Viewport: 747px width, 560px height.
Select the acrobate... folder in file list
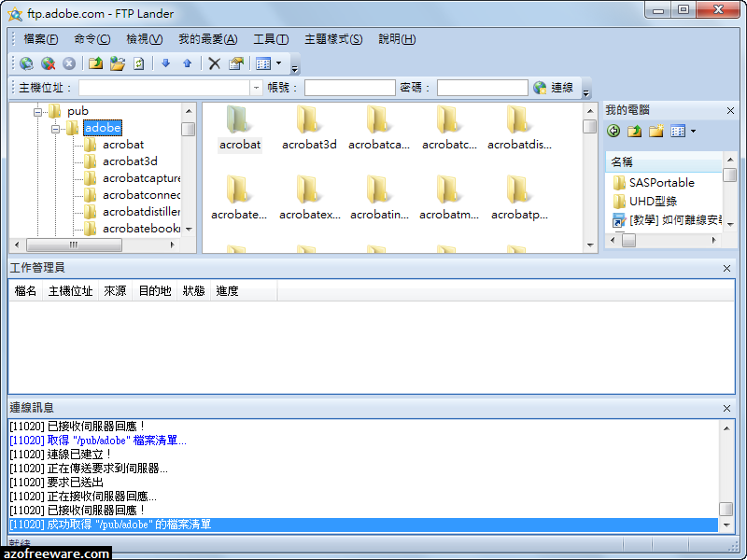[x=239, y=198]
